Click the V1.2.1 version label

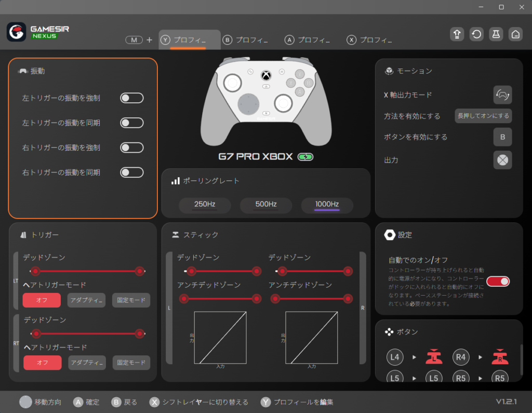(x=506, y=402)
